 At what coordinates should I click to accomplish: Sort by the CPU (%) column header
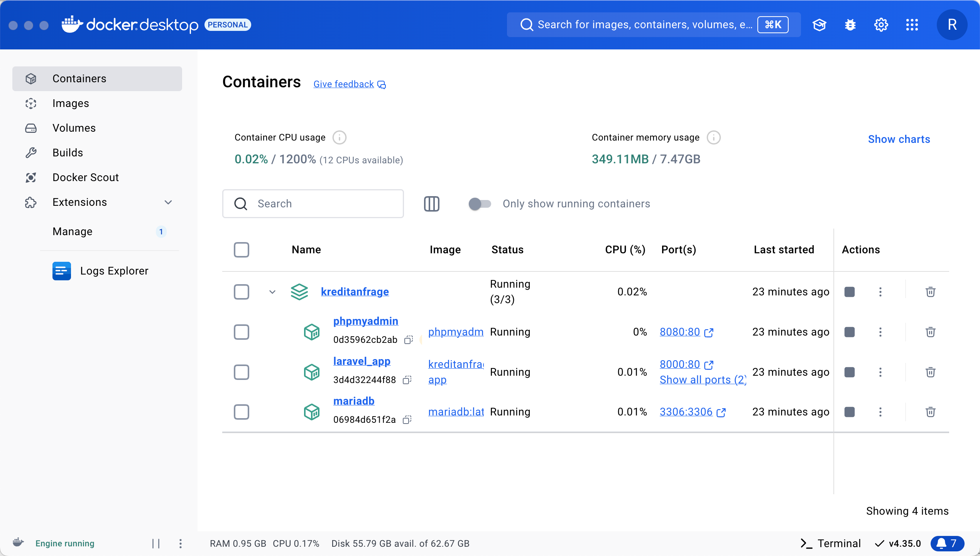click(x=625, y=250)
